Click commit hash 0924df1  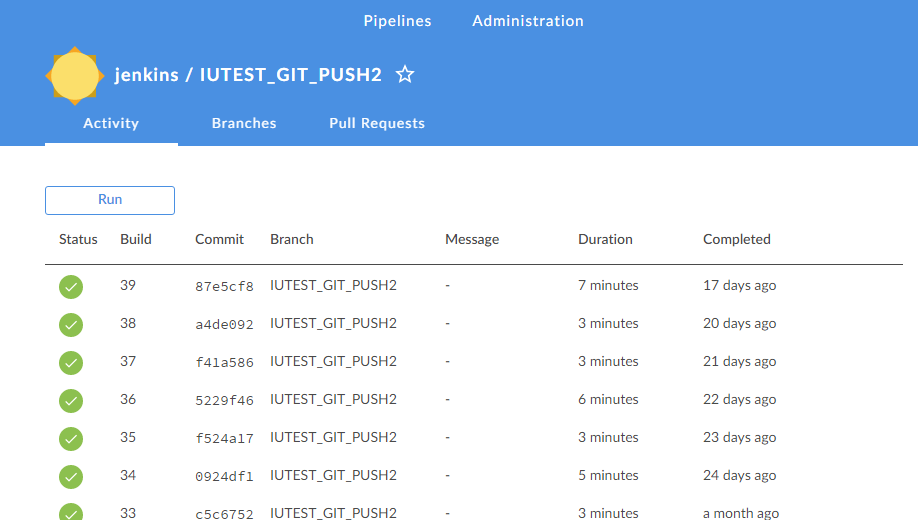pyautogui.click(x=224, y=477)
